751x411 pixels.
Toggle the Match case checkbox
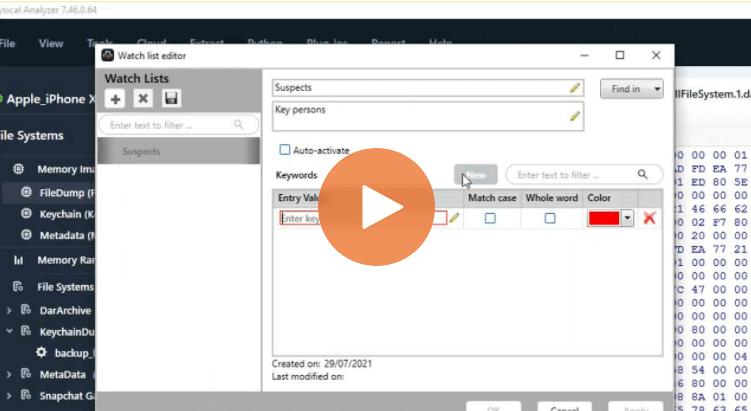tap(490, 218)
